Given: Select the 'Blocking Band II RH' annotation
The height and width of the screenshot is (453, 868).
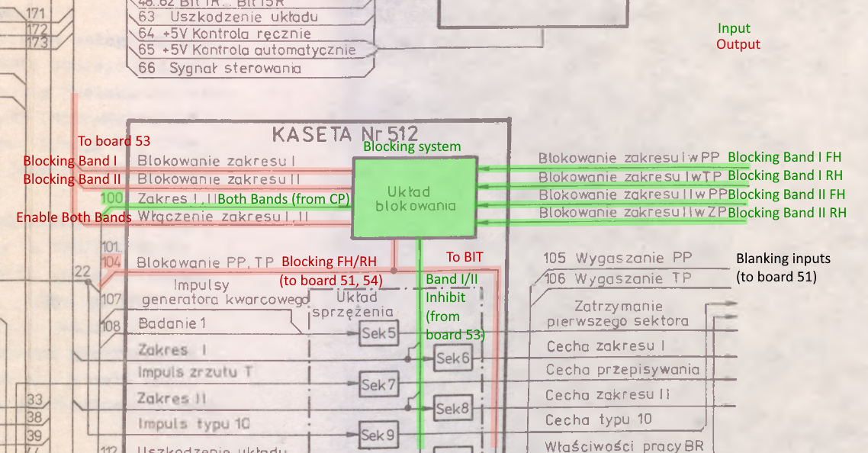Looking at the screenshot, I should pyautogui.click(x=786, y=213).
